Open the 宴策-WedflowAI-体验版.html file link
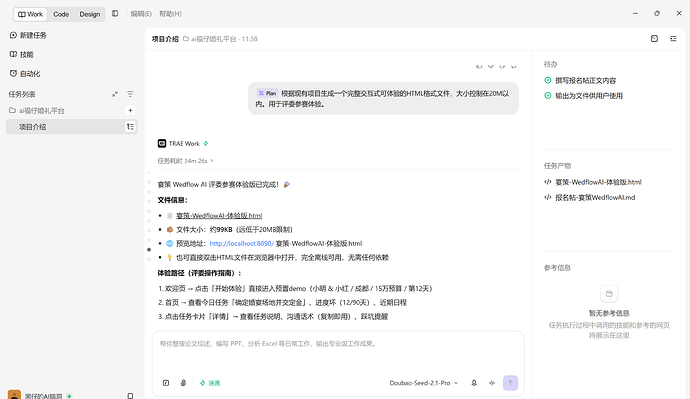690x399 pixels. (219, 216)
